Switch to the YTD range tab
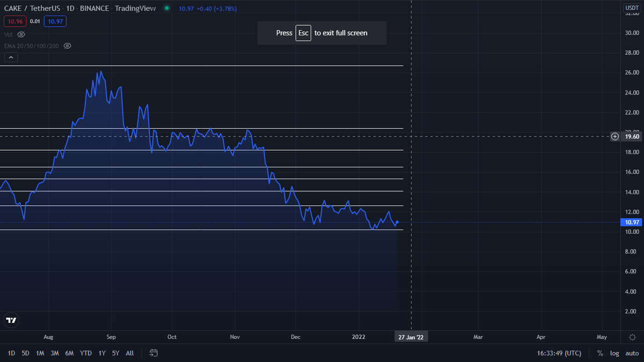This screenshot has height=362, width=644. (x=85, y=353)
